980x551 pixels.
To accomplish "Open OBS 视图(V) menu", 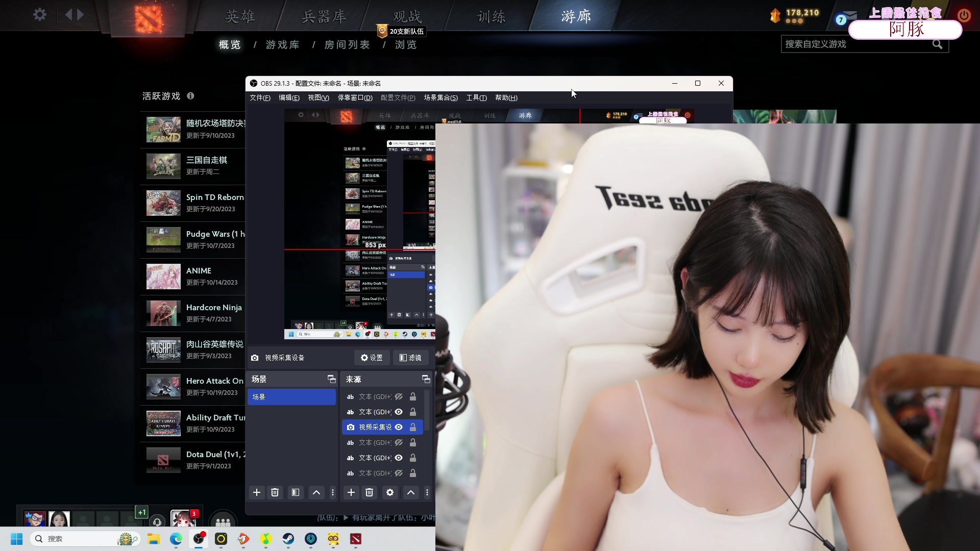I will [318, 98].
